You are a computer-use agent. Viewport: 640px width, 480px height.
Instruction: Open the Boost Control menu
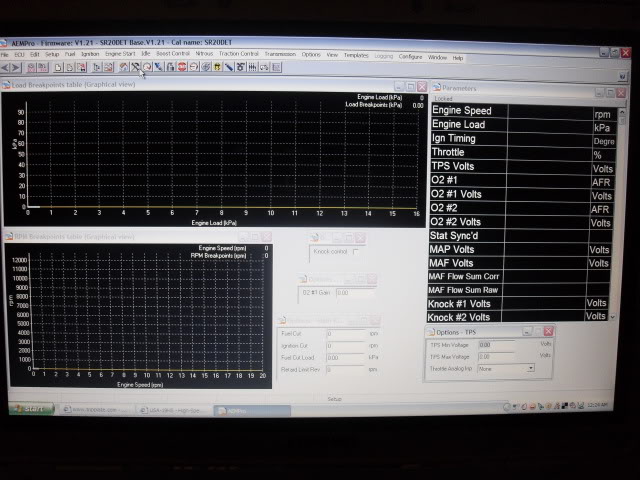tap(173, 53)
